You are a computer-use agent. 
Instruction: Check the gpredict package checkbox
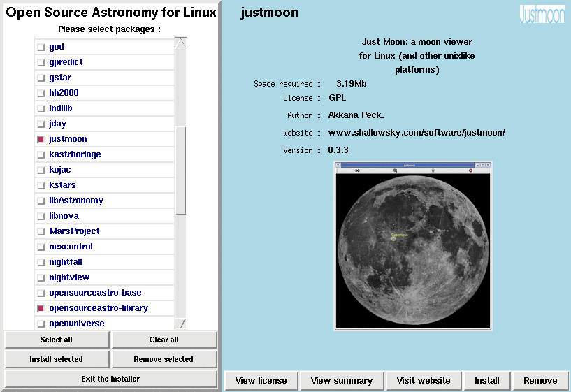tap(41, 63)
